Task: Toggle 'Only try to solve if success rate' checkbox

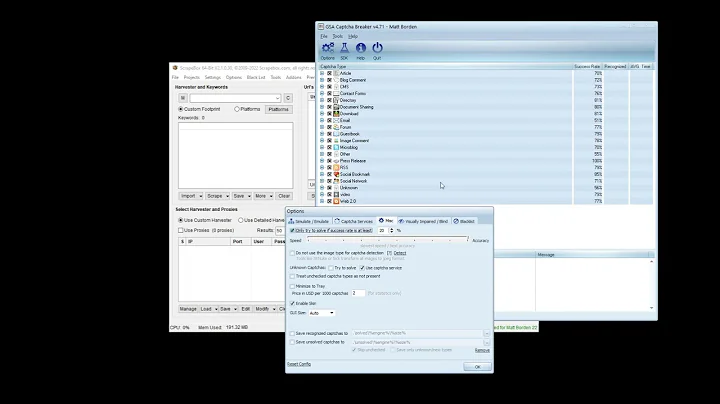Action: point(292,230)
